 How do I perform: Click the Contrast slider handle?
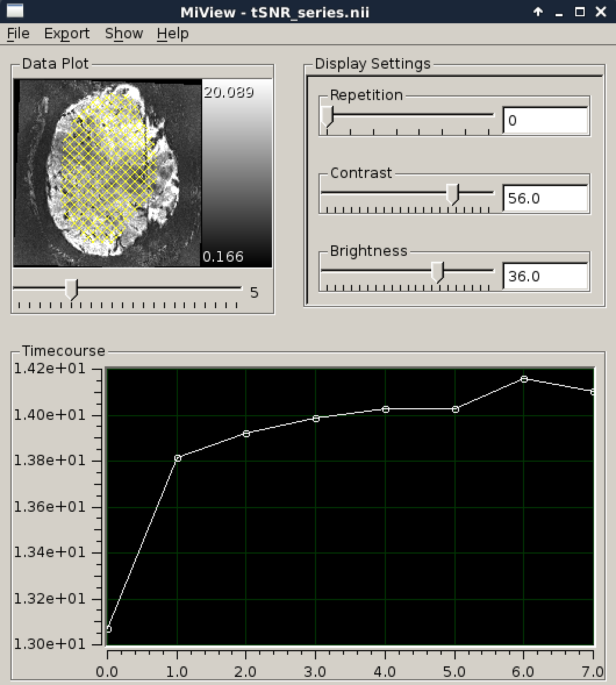point(452,194)
